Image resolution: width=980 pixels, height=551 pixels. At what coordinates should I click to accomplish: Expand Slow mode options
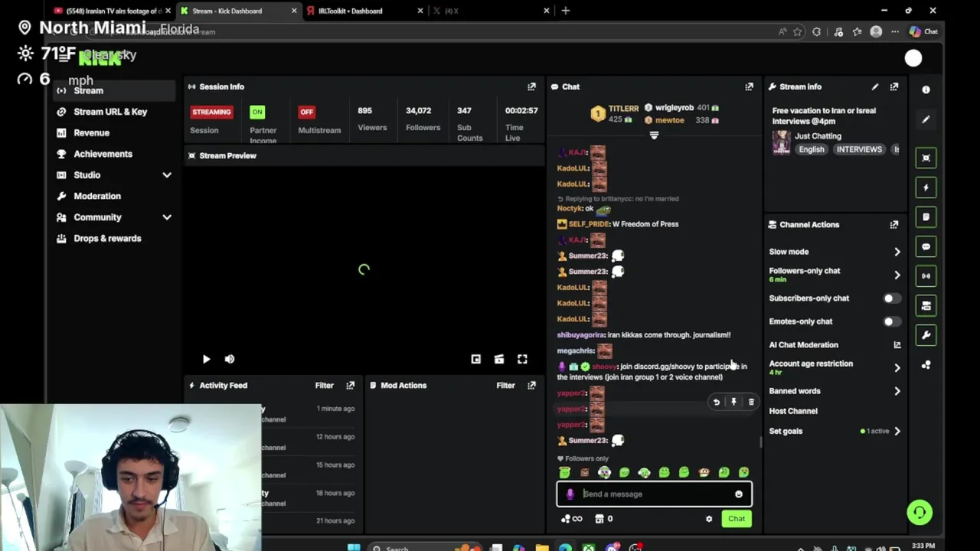[897, 252]
